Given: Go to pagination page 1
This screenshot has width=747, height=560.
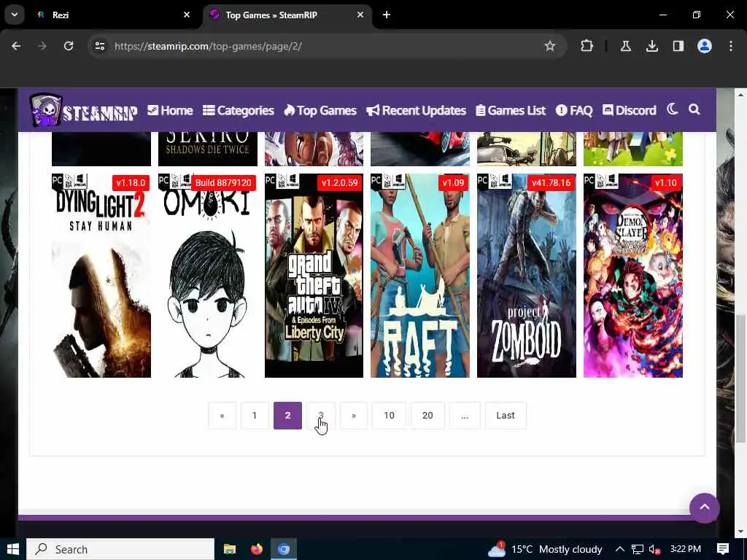Looking at the screenshot, I should [x=255, y=415].
